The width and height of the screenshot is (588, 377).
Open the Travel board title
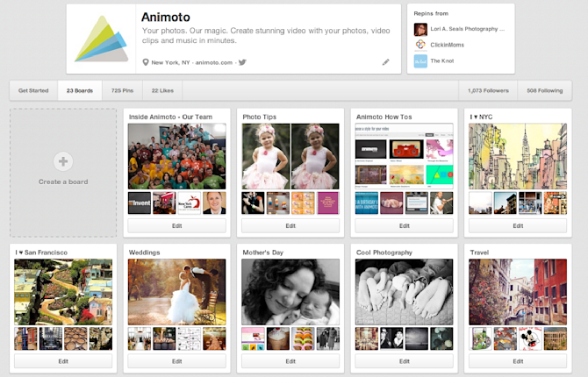tap(479, 253)
